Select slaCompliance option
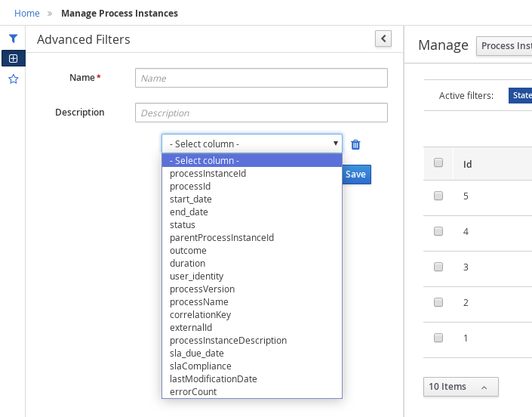This screenshot has width=532, height=417. [252, 366]
